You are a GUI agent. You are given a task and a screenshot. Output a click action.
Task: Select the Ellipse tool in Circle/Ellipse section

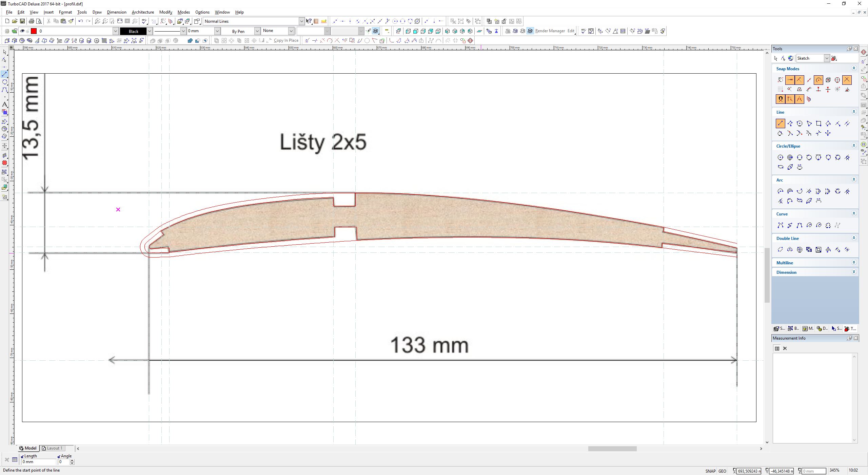[x=781, y=167]
